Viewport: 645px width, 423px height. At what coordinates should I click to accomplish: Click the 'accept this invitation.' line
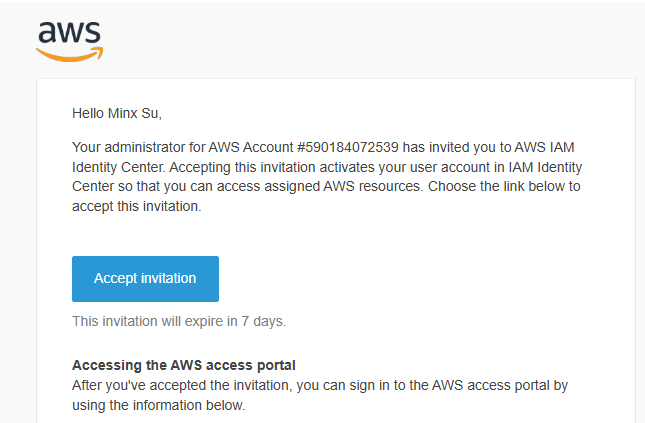pyautogui.click(x=136, y=207)
